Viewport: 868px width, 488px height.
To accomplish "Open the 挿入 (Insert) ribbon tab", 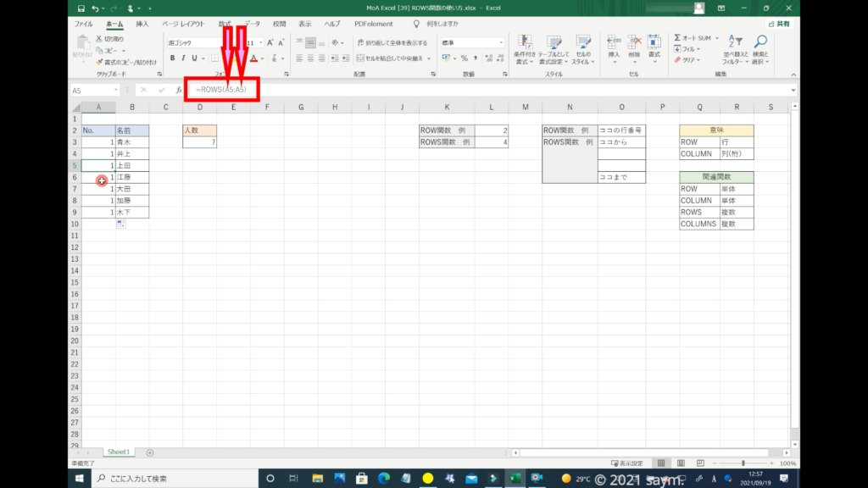I will click(142, 24).
